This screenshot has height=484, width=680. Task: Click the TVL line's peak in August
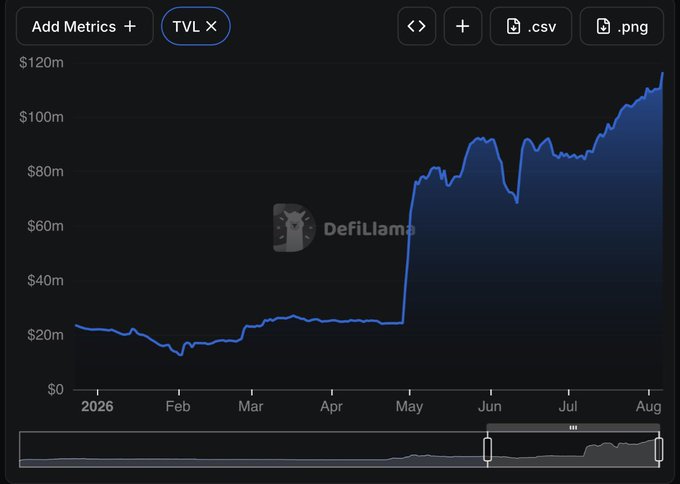tap(662, 73)
